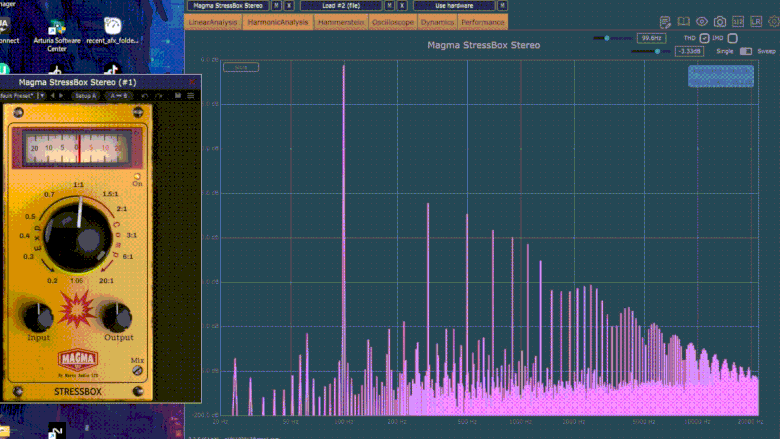Click the LR channel icon
The height and width of the screenshot is (439, 780).
755,22
